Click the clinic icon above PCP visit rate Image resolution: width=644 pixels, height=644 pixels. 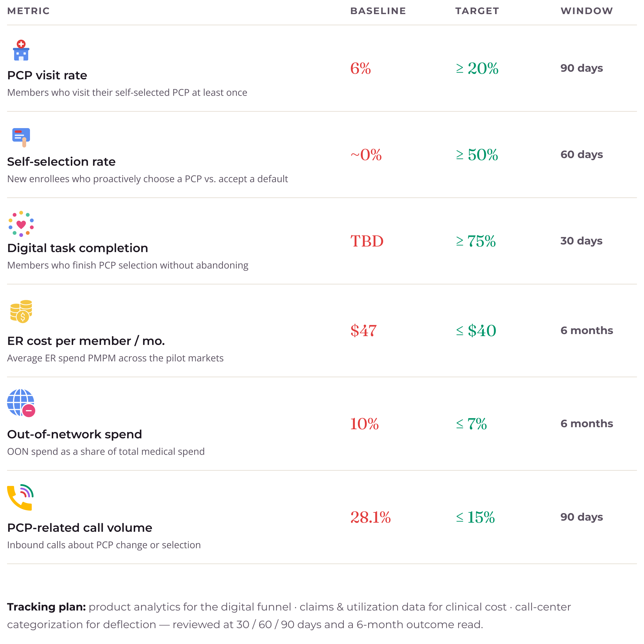(21, 50)
